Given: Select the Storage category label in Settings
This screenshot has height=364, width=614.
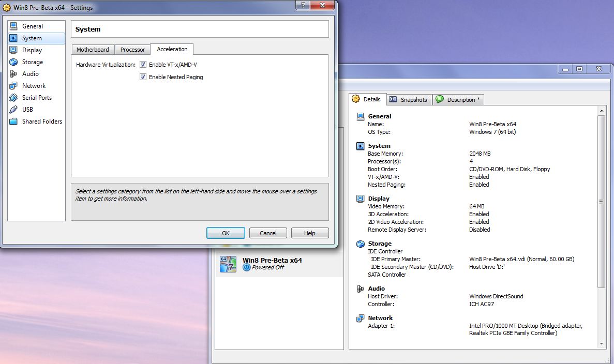Looking at the screenshot, I should pos(33,62).
